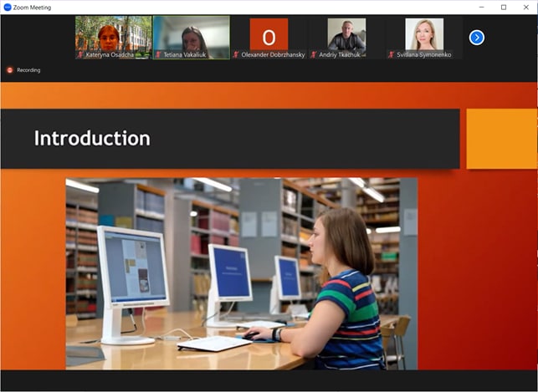
Task: Click Olexander Dobrzhansky's muted microphone icon
Action: pyautogui.click(x=236, y=54)
